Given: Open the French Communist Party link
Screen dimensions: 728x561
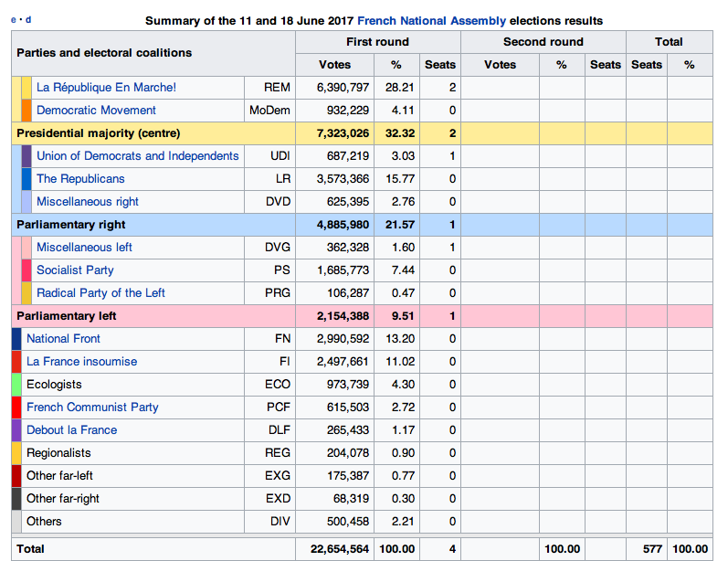Looking at the screenshot, I should click(x=92, y=407).
